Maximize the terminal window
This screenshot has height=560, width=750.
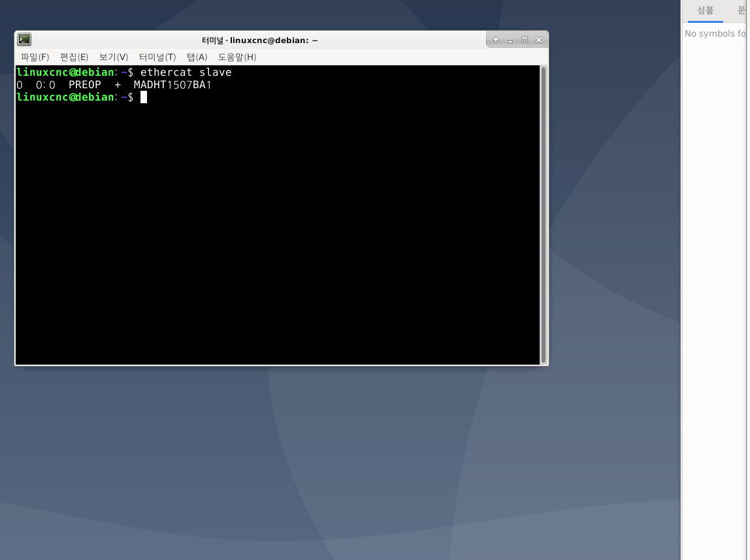(x=524, y=40)
